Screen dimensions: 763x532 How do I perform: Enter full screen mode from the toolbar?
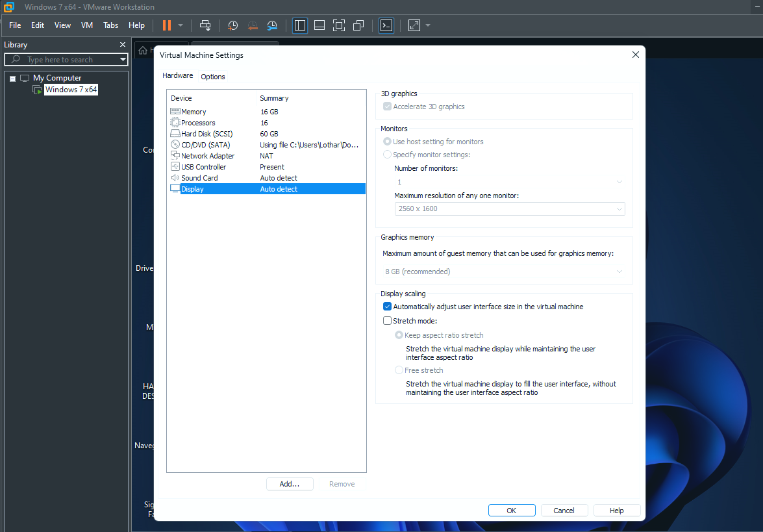tap(339, 25)
